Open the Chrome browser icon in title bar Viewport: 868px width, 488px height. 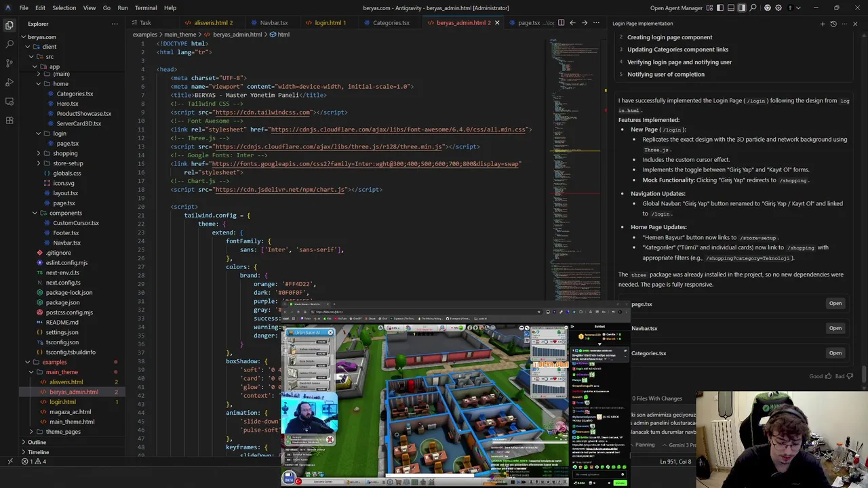coord(767,8)
